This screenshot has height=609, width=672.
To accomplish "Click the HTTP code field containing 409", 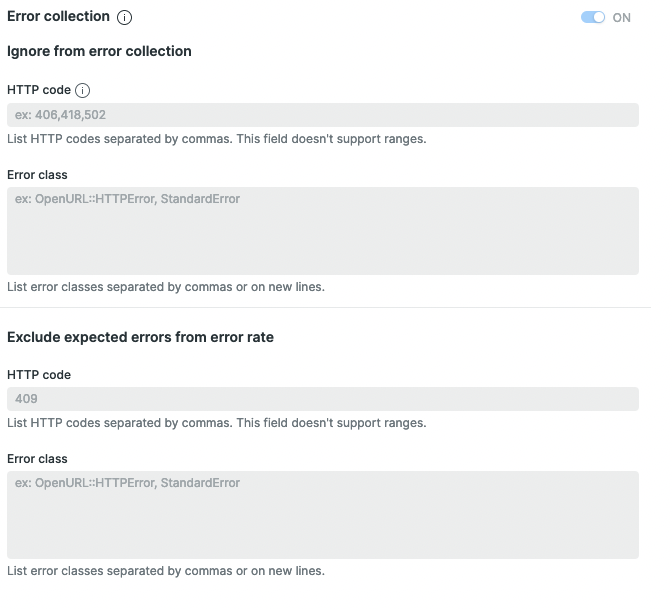I will pos(322,399).
